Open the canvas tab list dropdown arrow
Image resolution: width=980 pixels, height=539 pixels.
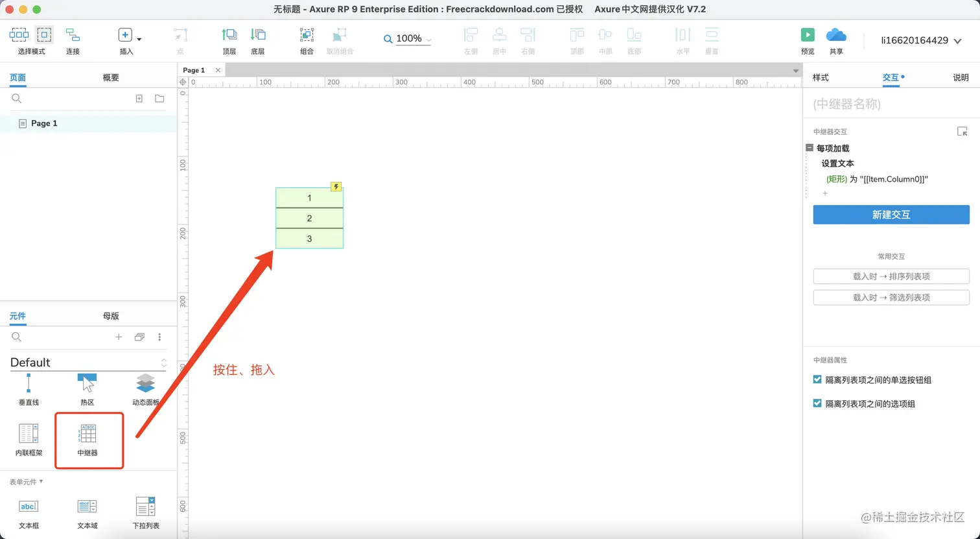tap(796, 71)
